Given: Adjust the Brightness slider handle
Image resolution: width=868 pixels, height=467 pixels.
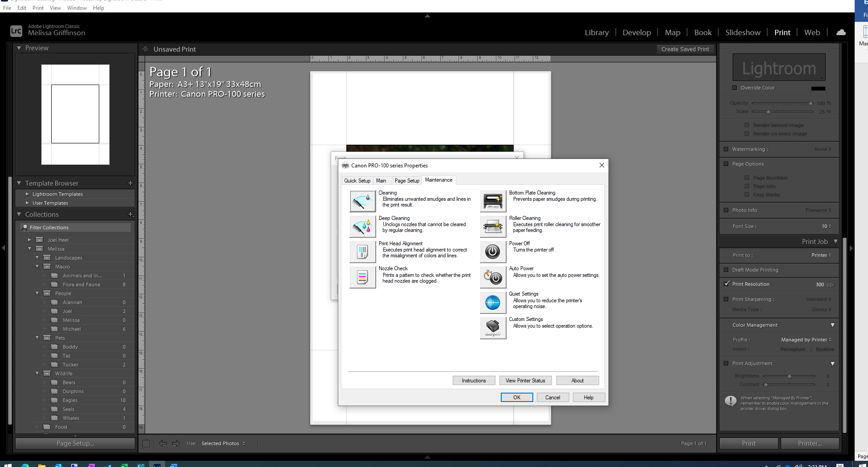Looking at the screenshot, I should tap(789, 376).
